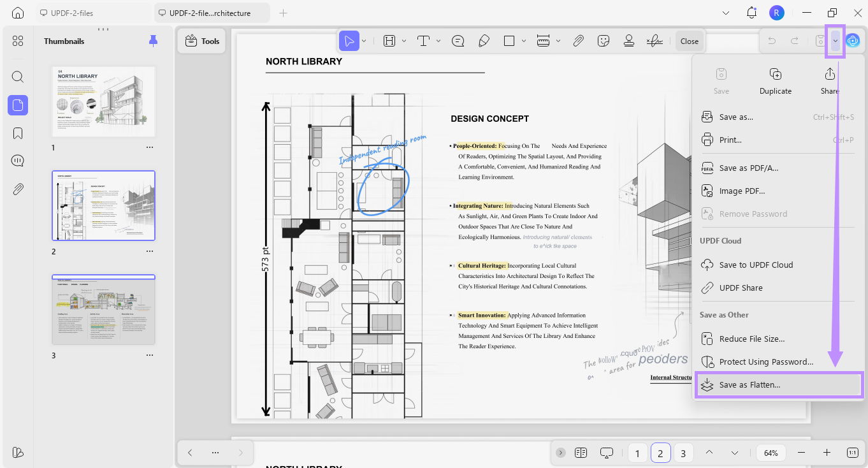Toggle the actual size 1:1 button
The image size is (868, 468).
[x=853, y=453]
